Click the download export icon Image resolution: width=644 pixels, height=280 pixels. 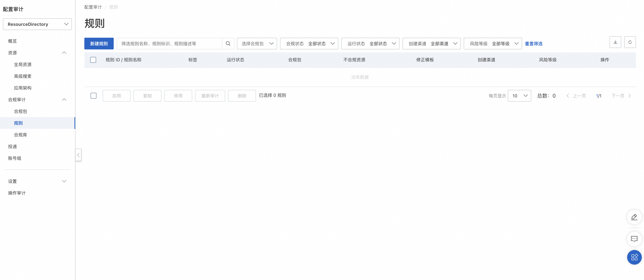point(615,42)
